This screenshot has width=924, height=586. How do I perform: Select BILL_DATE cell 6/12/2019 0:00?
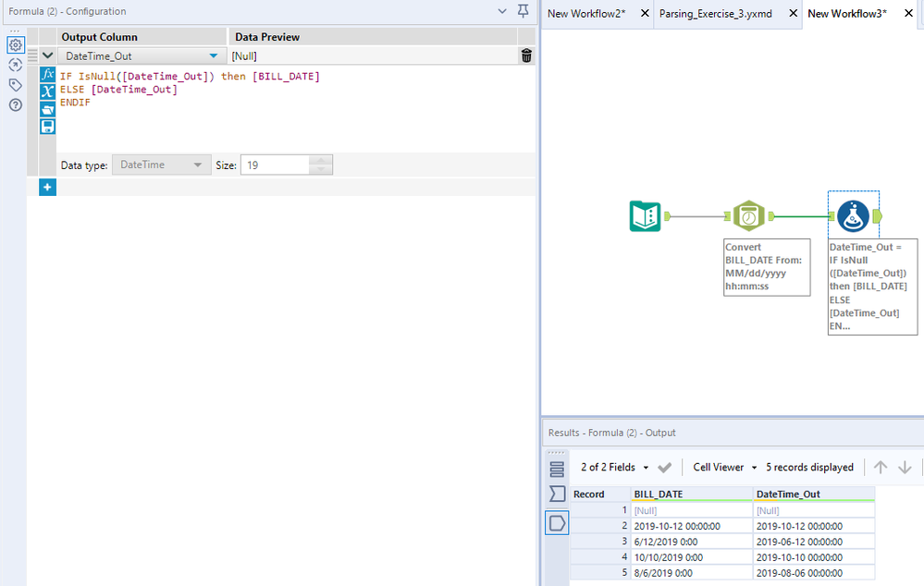pos(691,542)
